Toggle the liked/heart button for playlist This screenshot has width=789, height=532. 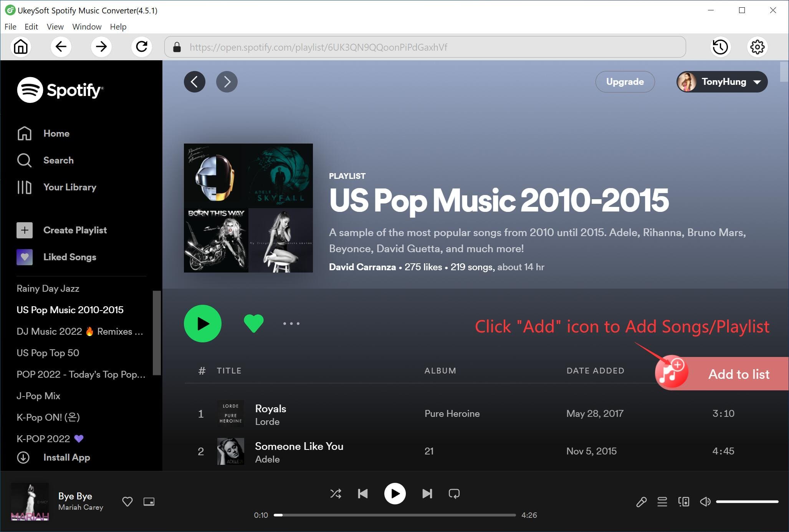coord(253,322)
